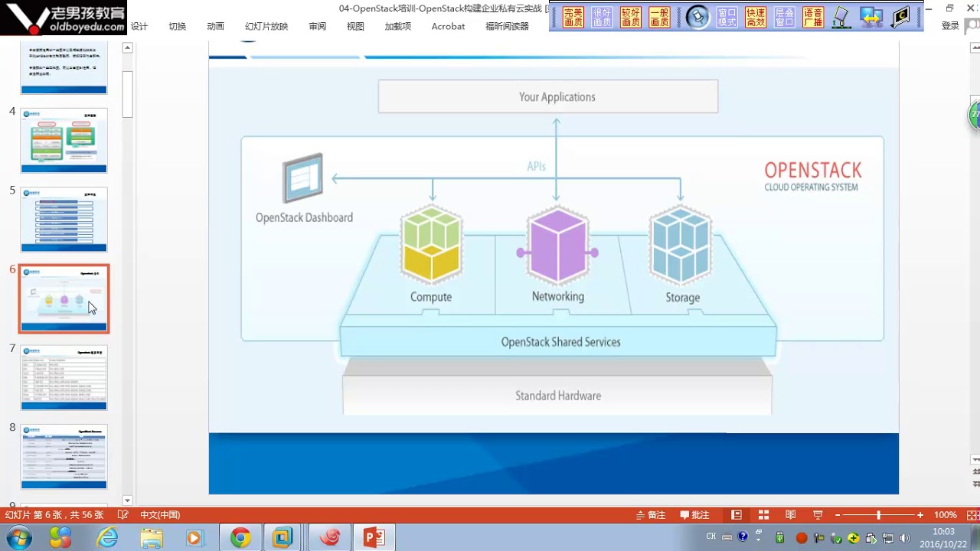This screenshot has width=980, height=551.
Task: Switch to Normal view in status bar
Action: pyautogui.click(x=737, y=515)
